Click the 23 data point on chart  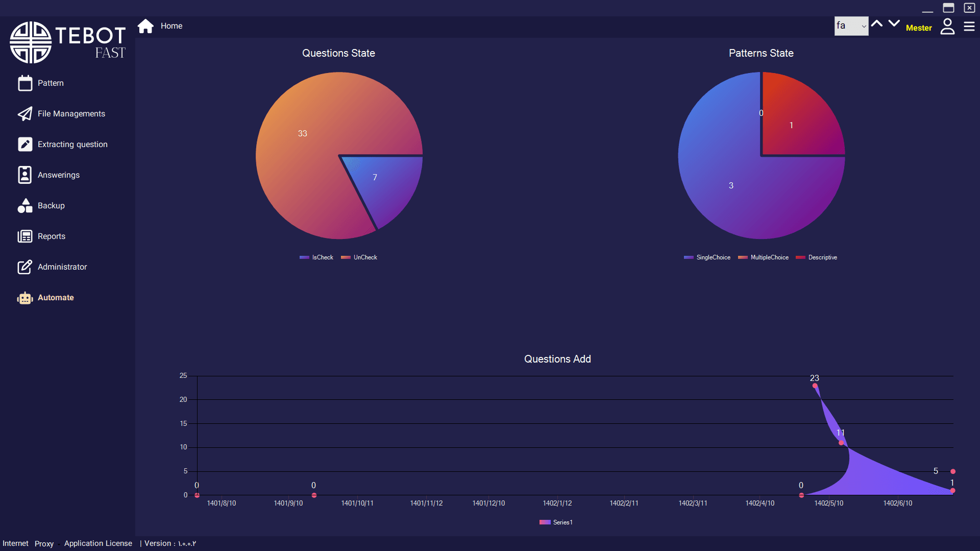(x=815, y=386)
